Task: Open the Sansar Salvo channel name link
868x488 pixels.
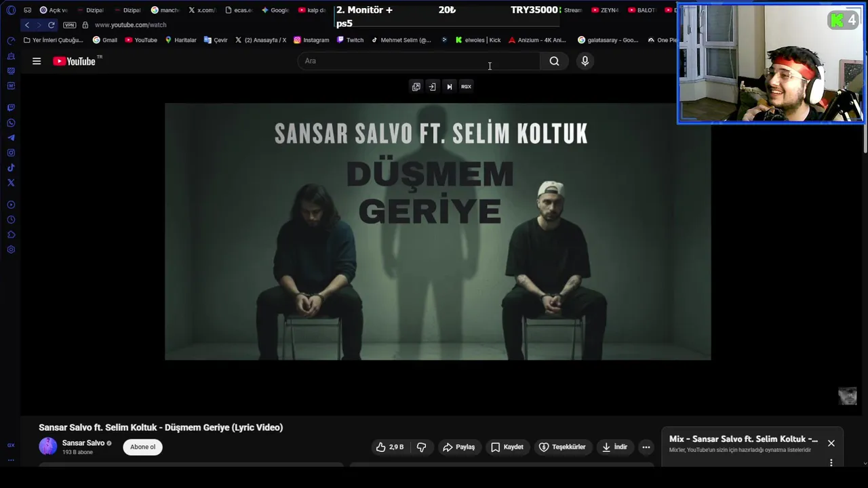Action: point(83,443)
